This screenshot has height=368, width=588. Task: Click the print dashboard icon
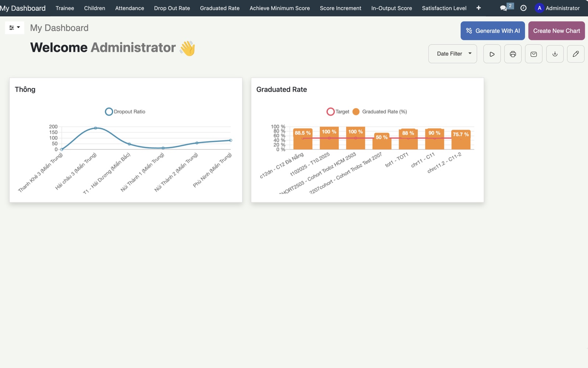pos(513,54)
